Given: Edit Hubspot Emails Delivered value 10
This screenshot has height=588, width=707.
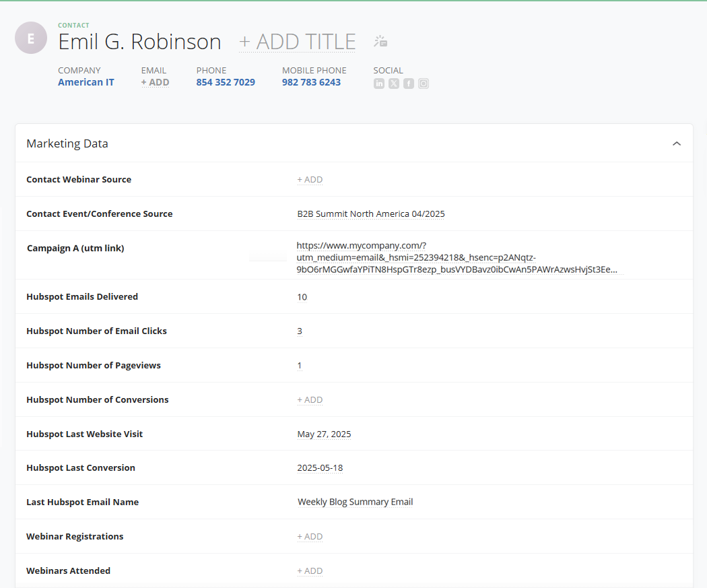Looking at the screenshot, I should tap(302, 297).
